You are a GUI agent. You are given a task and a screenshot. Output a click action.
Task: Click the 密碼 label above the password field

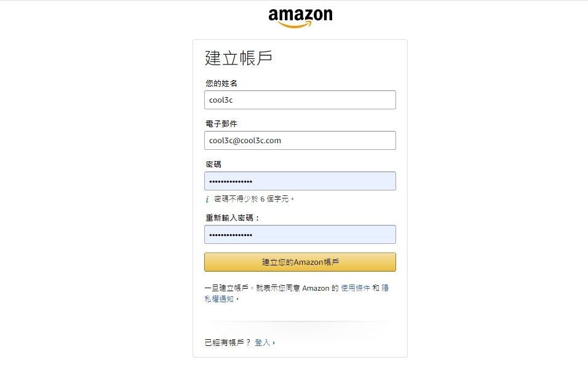tap(213, 164)
